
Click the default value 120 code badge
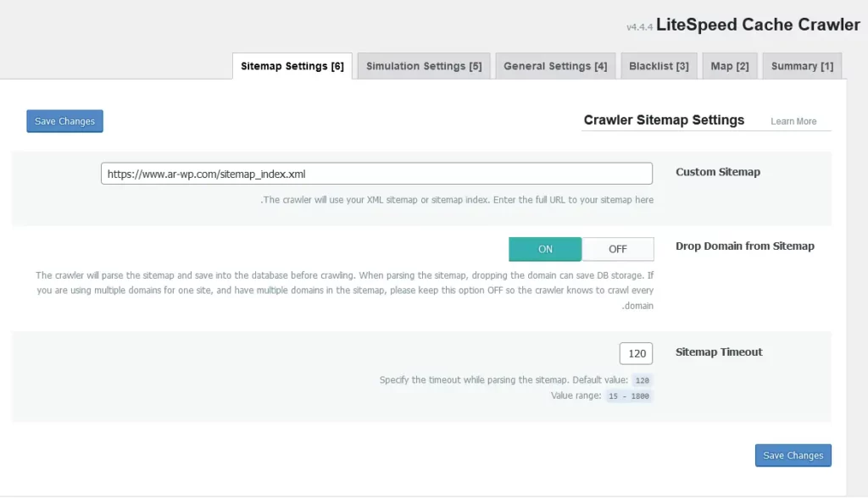643,381
